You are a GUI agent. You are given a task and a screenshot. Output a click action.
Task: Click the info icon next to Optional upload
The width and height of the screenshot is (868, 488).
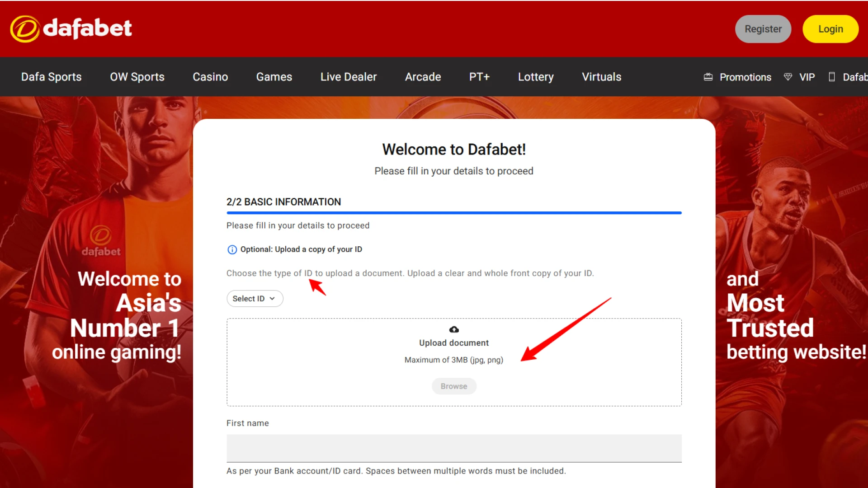(231, 249)
